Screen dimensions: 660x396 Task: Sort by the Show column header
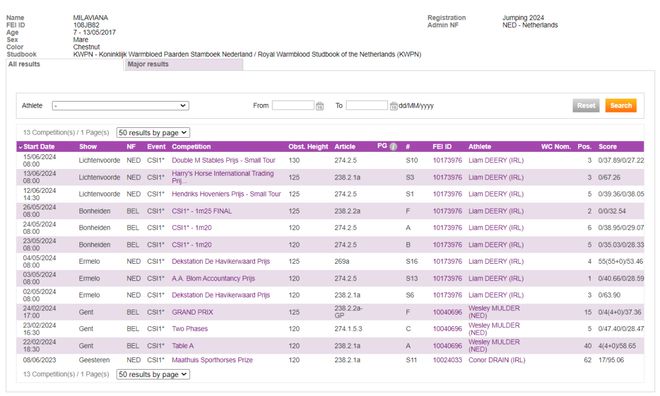88,146
